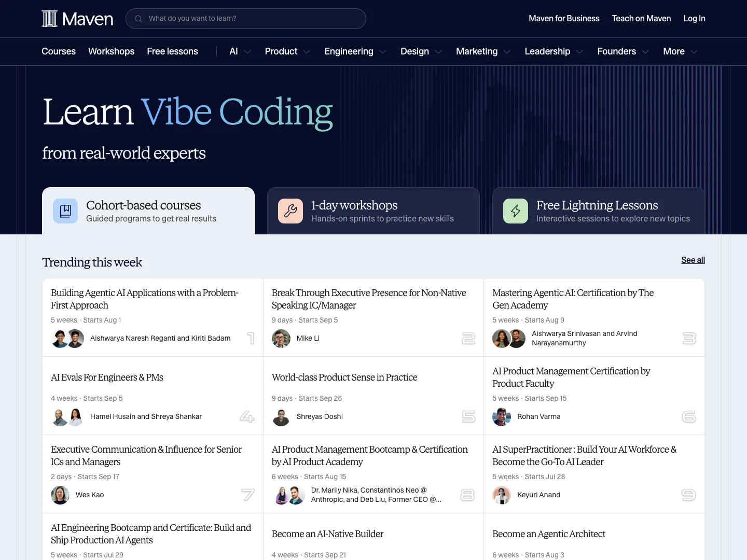
Task: Click the search magnifier icon
Action: pos(139,19)
